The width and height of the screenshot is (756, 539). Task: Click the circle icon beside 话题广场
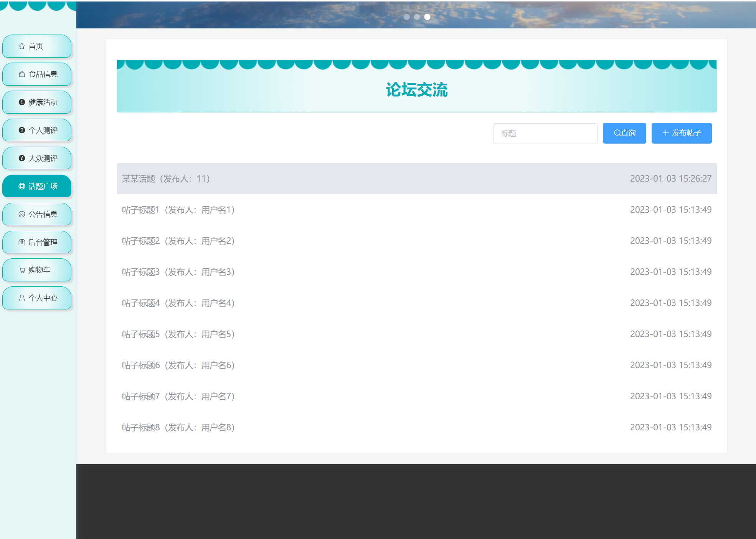[22, 186]
